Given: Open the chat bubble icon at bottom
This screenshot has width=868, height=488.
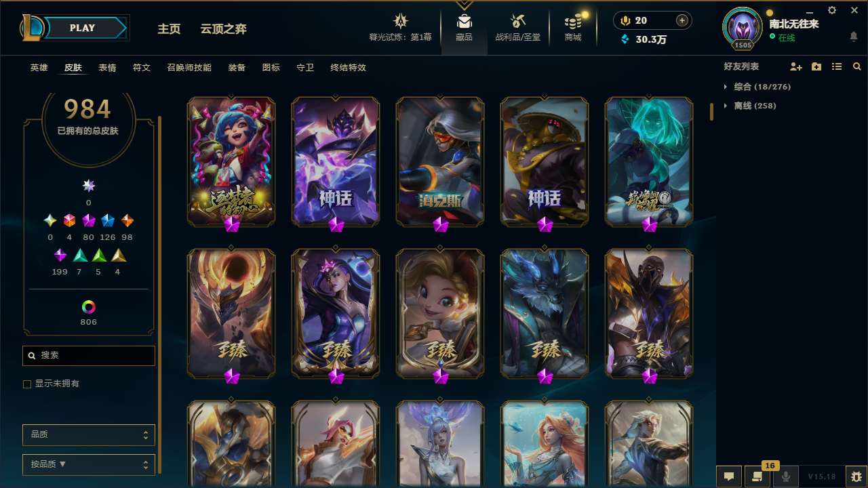Looking at the screenshot, I should (x=729, y=476).
